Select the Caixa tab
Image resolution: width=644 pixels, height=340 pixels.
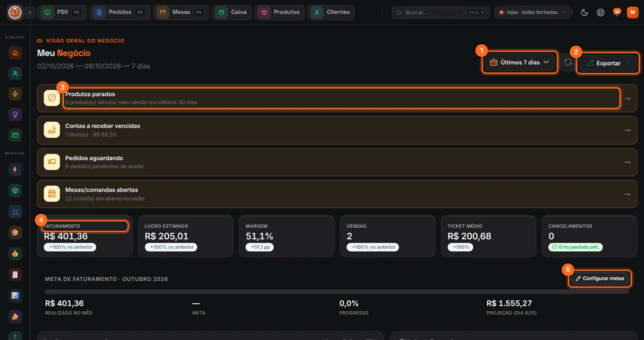[232, 12]
